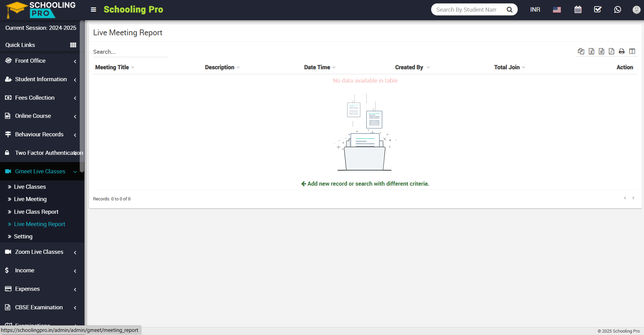
Task: Expand the Behaviour Records chevron
Action: (75, 135)
